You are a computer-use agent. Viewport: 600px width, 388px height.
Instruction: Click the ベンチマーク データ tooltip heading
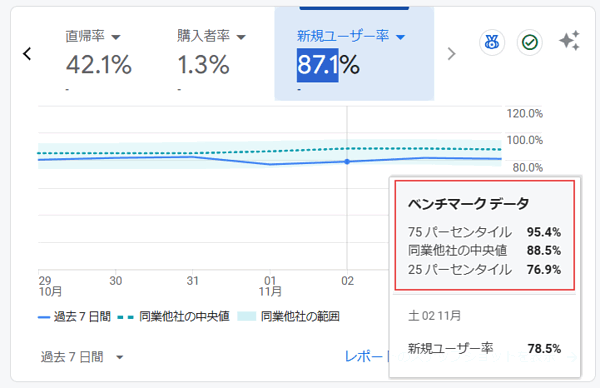[x=468, y=204]
